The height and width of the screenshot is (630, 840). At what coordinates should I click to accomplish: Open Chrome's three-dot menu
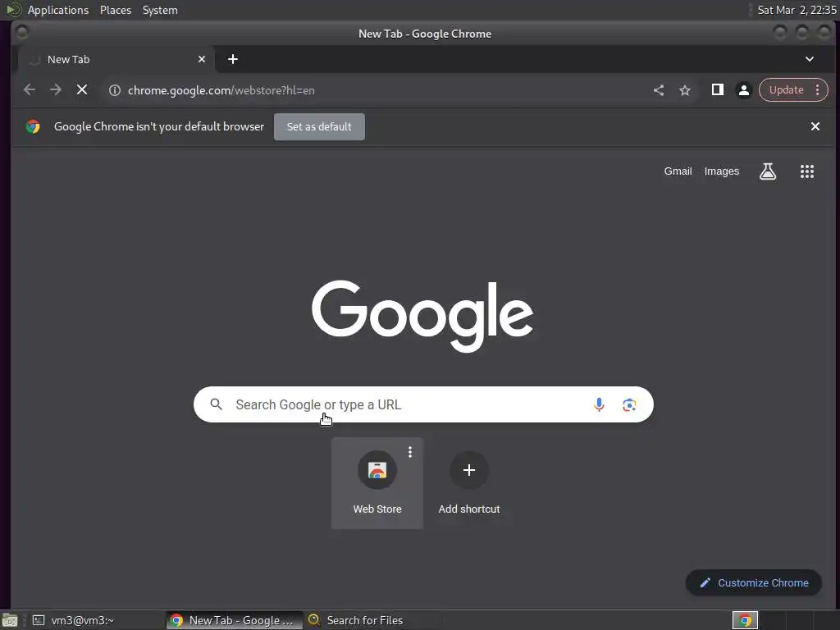pos(818,90)
